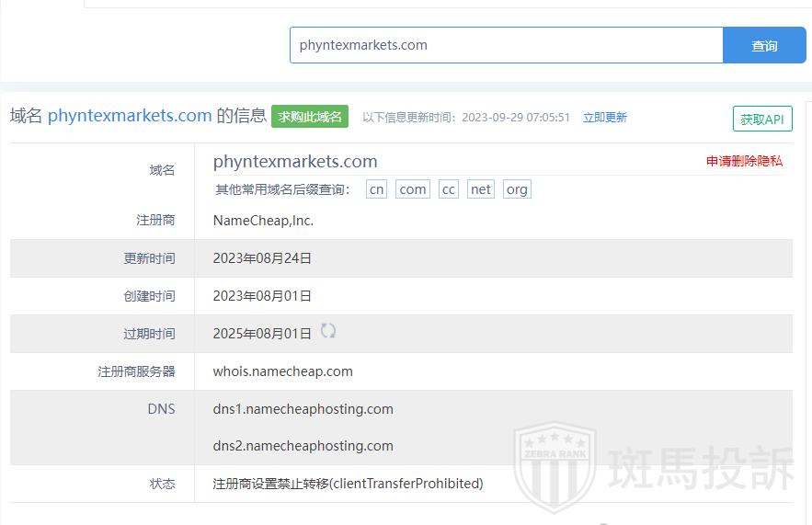Viewport: 812px width, 525px height.
Task: Click the red 申请删除隐私 link
Action: coord(744,161)
